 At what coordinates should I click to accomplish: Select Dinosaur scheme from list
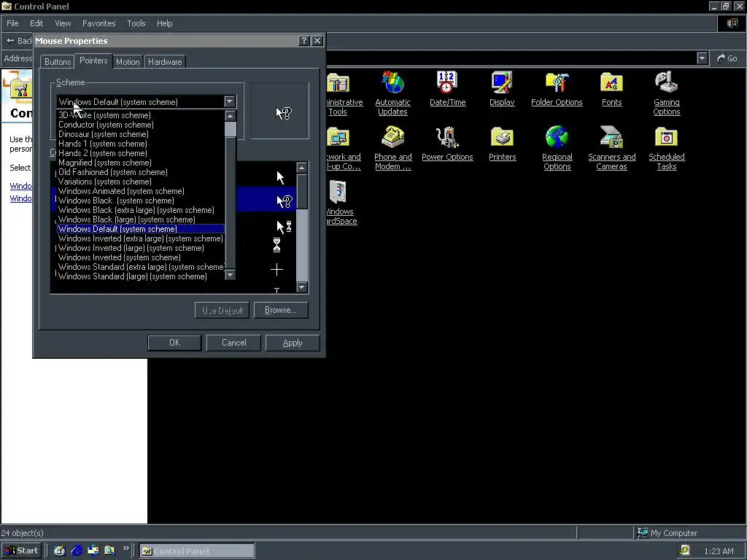tap(141, 134)
